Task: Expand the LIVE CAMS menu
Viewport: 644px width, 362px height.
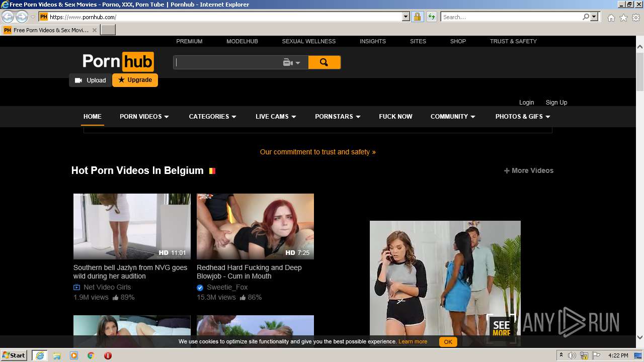Action: (276, 116)
